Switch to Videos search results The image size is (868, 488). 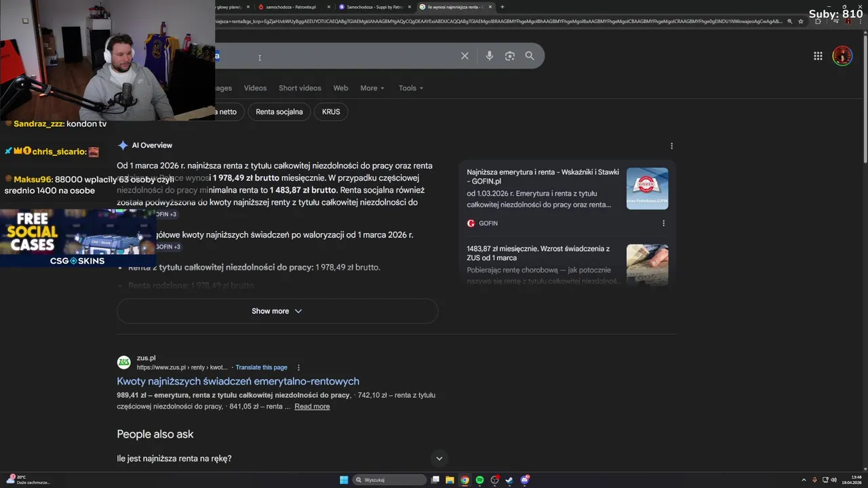[255, 88]
